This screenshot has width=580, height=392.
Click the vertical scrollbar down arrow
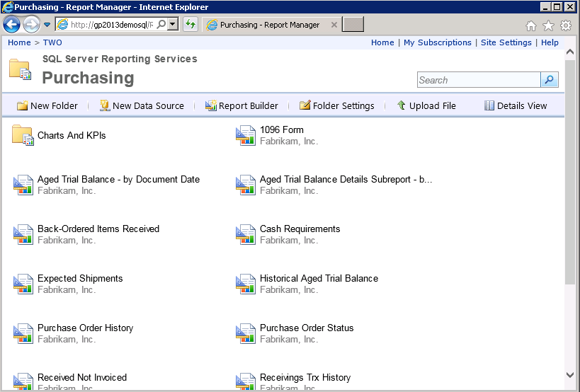[x=571, y=375]
